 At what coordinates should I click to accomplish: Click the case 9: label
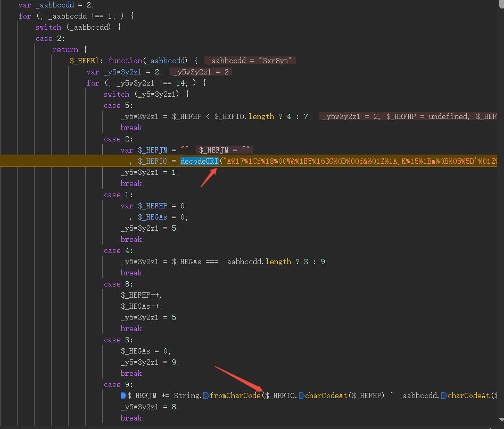[118, 384]
